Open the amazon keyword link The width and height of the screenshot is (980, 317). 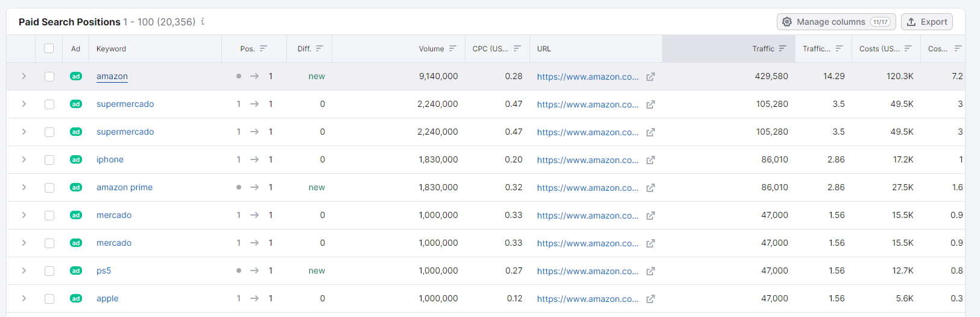click(112, 77)
